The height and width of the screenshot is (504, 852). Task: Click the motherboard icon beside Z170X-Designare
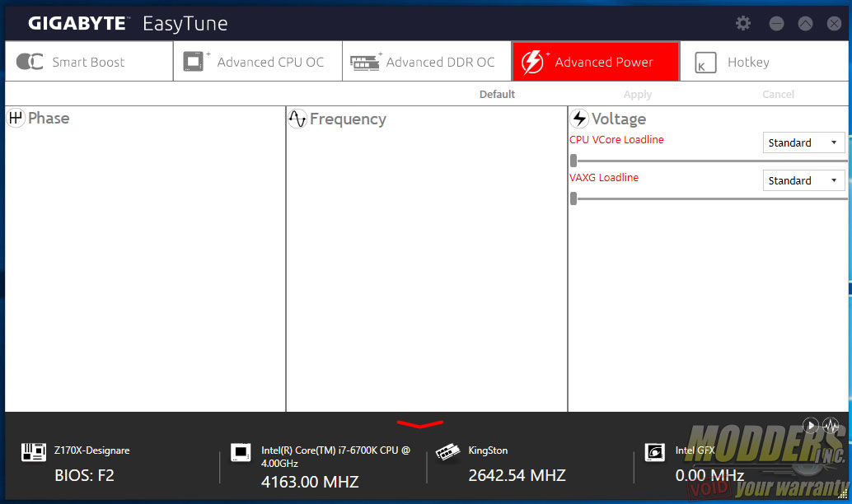click(34, 452)
